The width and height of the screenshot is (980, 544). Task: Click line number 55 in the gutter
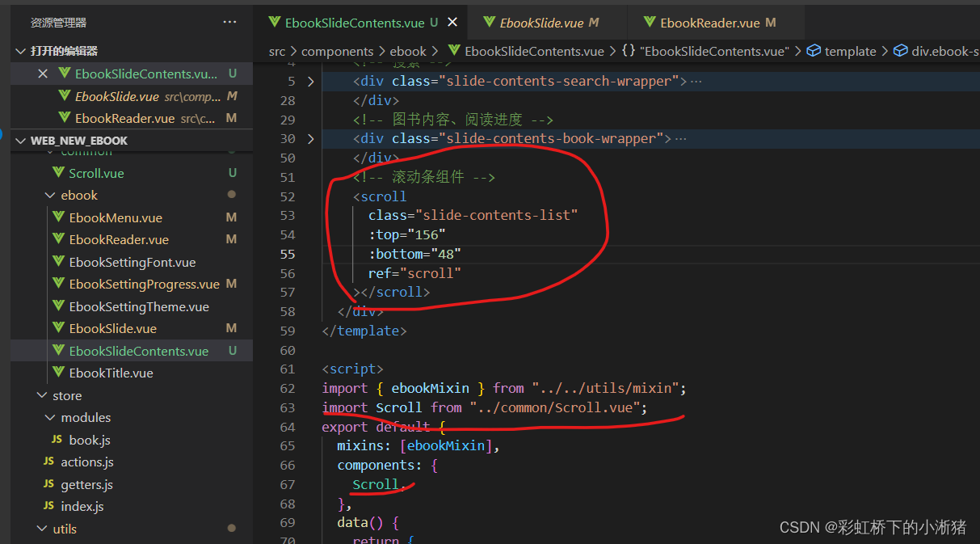click(x=287, y=254)
